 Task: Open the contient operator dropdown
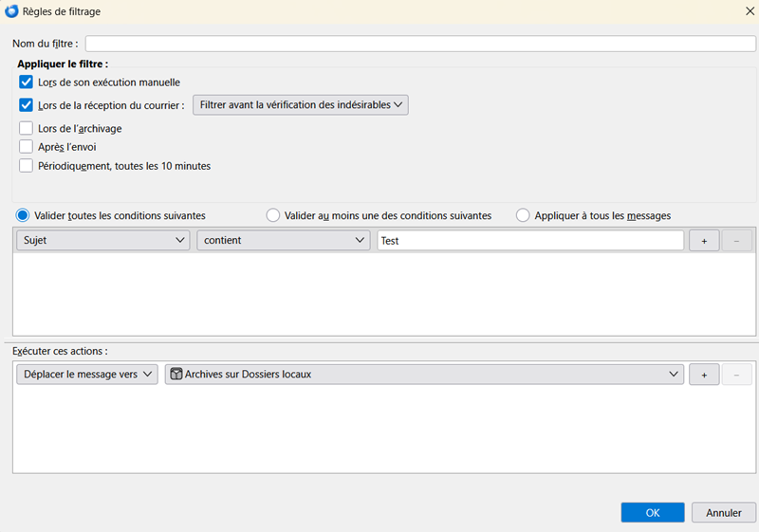point(283,240)
